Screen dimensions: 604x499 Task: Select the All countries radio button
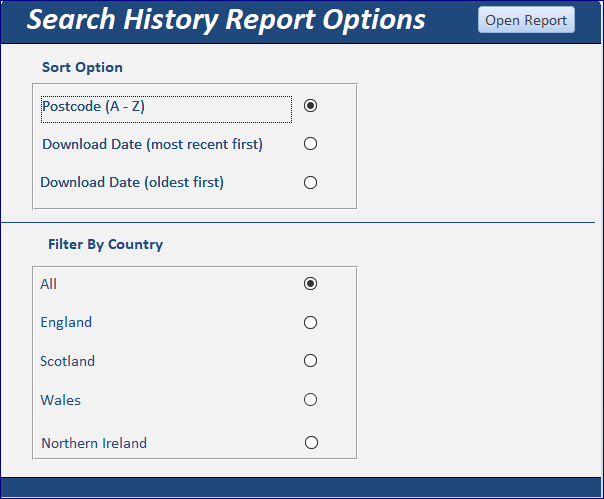click(x=310, y=284)
